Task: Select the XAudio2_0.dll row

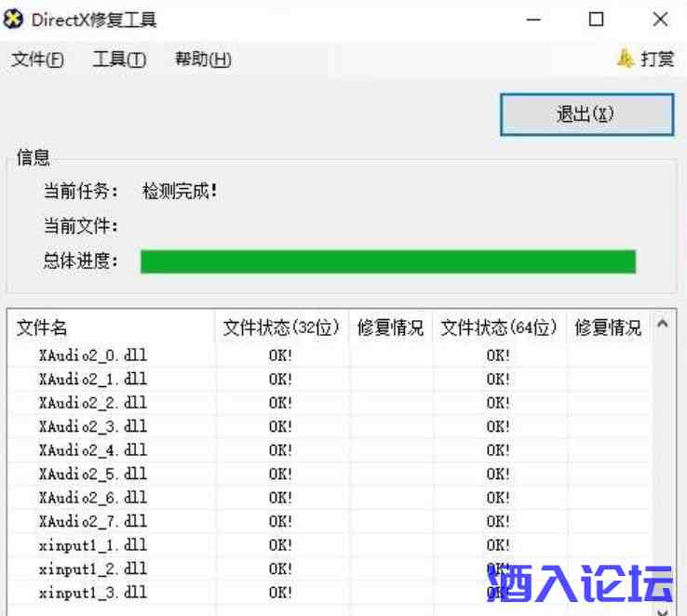Action: pos(329,355)
